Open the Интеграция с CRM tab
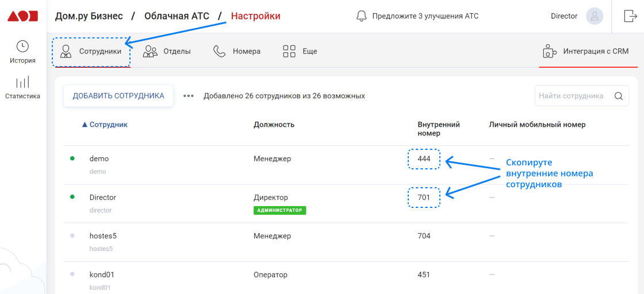 [x=588, y=52]
